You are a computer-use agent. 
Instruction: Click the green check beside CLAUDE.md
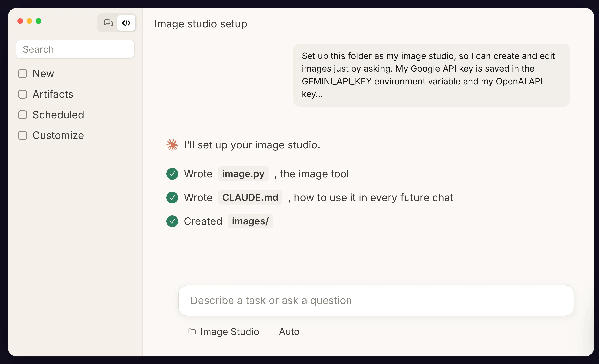172,198
